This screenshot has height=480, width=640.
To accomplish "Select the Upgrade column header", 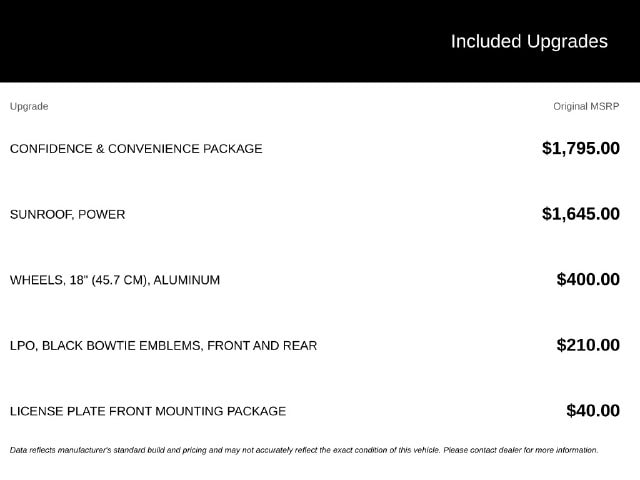I will click(x=29, y=107).
